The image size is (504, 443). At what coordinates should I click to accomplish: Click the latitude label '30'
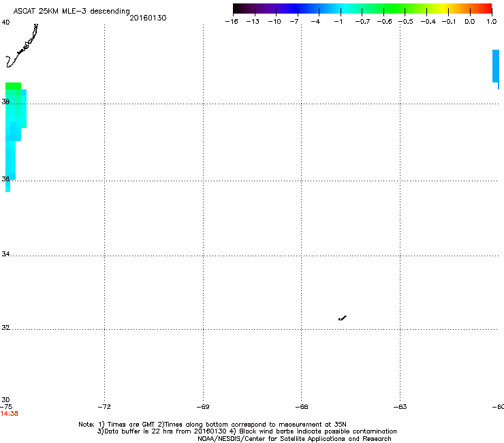(5, 399)
